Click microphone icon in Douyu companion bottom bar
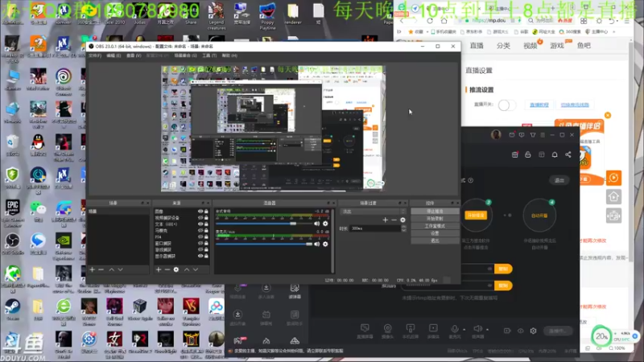This screenshot has width=644, height=362. tap(455, 329)
